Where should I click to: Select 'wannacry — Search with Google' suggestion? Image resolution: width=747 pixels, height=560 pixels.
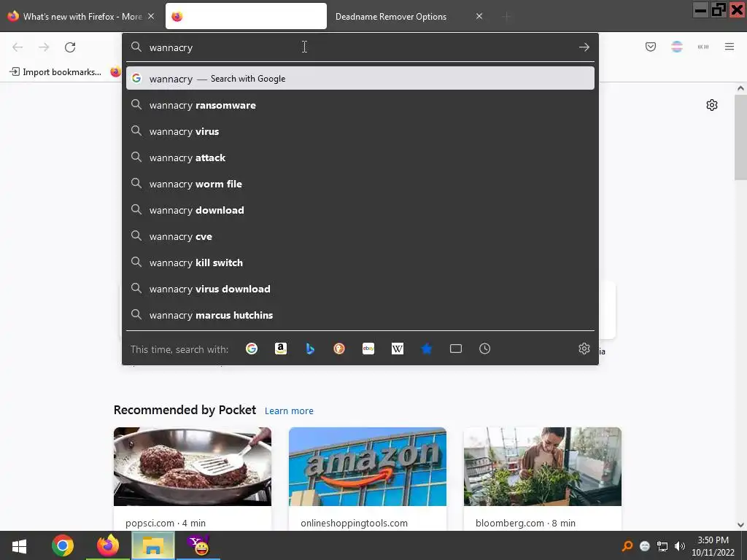[360, 79]
